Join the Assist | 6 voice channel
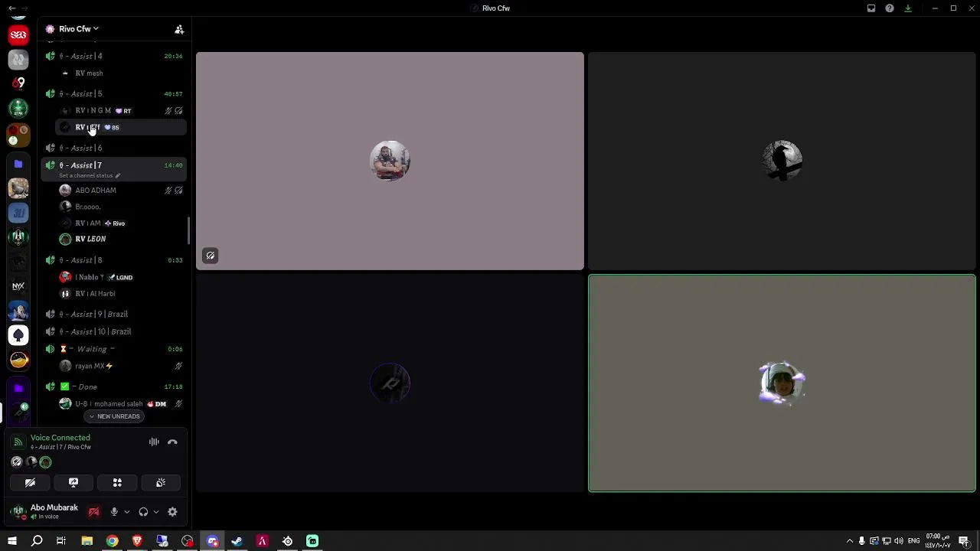Image resolution: width=980 pixels, height=551 pixels. tap(113, 148)
